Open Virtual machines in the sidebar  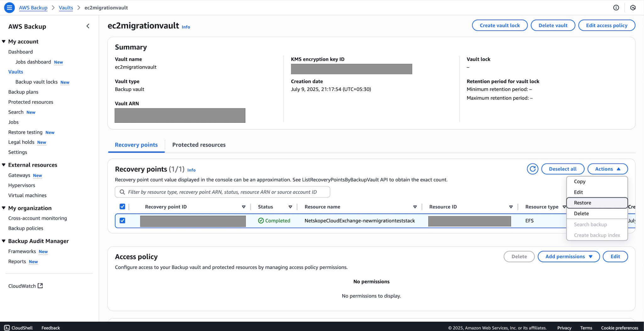click(x=27, y=195)
